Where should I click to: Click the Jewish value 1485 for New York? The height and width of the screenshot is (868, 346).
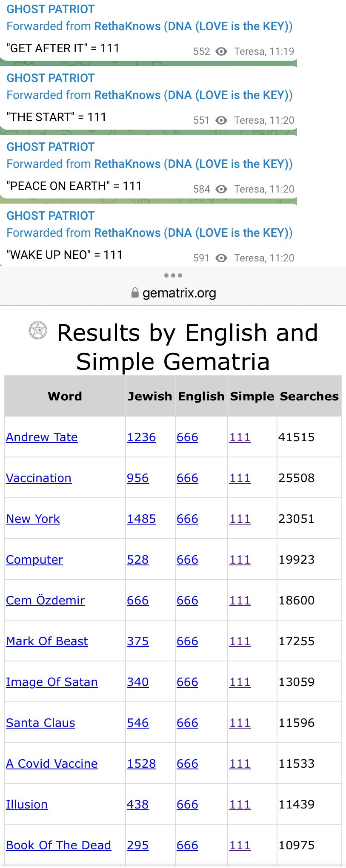tap(141, 519)
